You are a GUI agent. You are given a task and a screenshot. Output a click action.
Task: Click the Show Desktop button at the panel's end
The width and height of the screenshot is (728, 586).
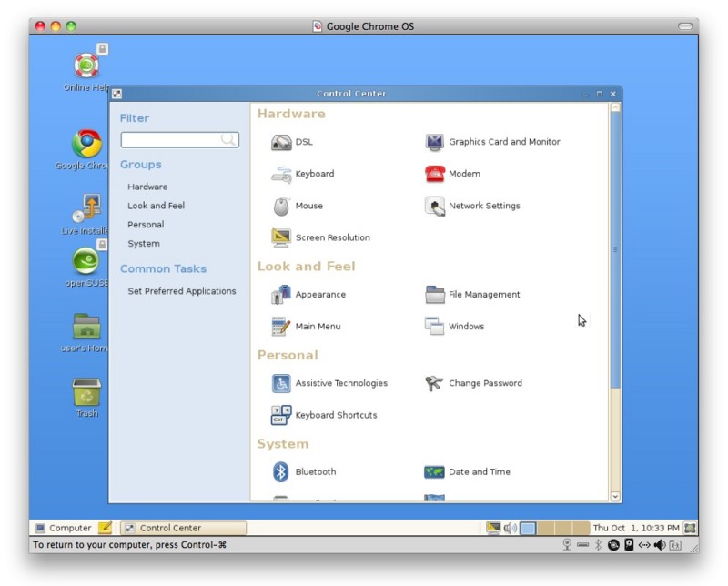690,528
